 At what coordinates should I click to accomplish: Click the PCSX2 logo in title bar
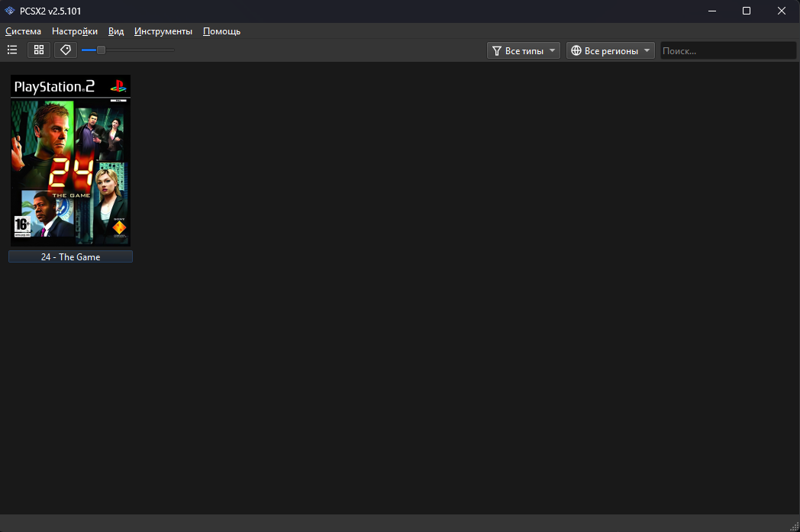10,11
